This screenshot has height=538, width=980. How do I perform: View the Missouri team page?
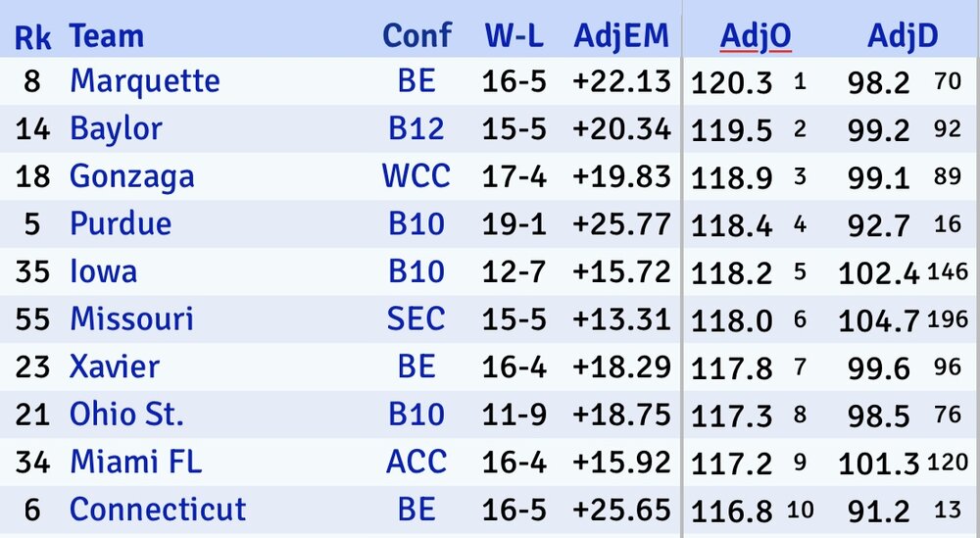click(x=131, y=319)
